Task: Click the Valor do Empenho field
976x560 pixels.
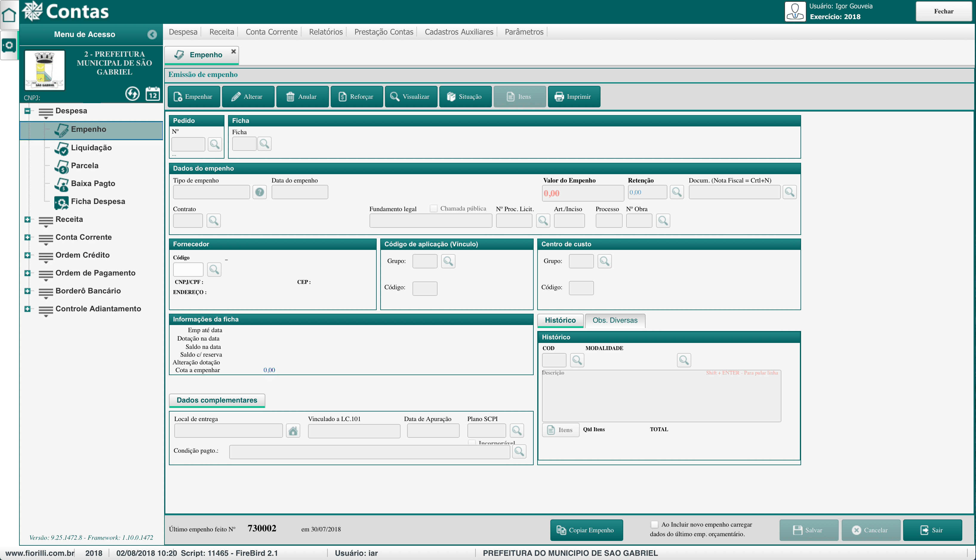Action: coord(582,193)
